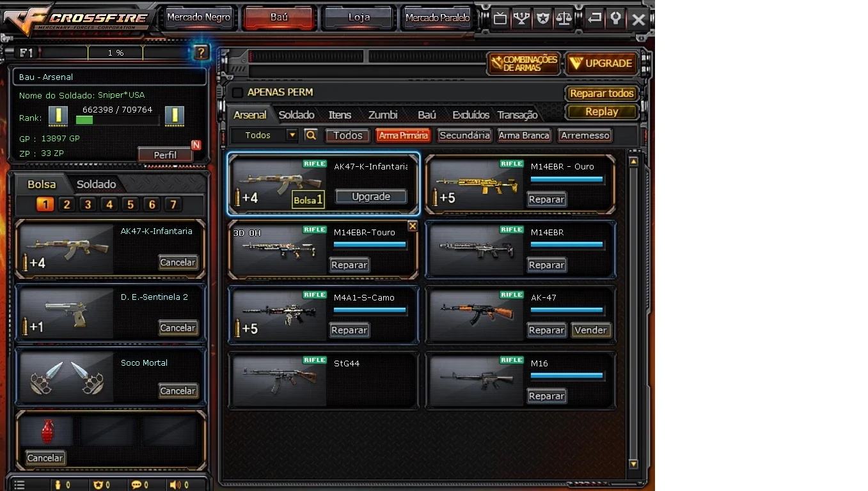
Task: Open the Loja menu
Action: [x=359, y=18]
